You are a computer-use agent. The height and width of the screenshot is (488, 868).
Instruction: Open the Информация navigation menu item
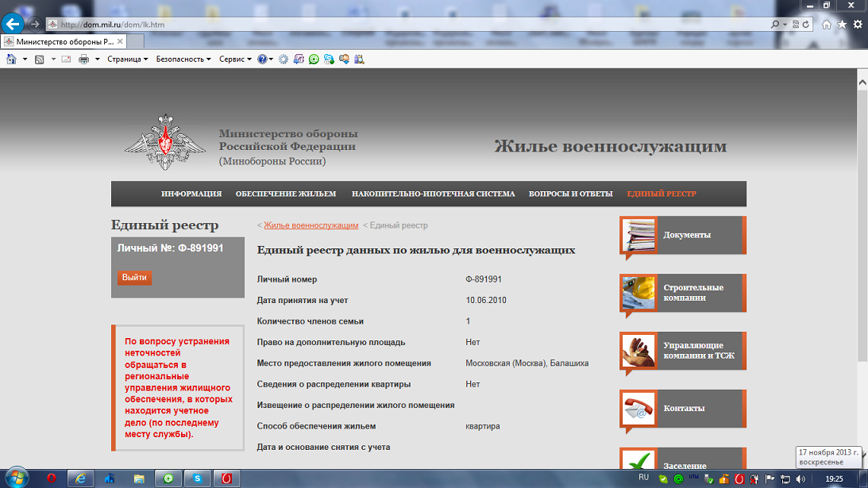click(x=191, y=194)
